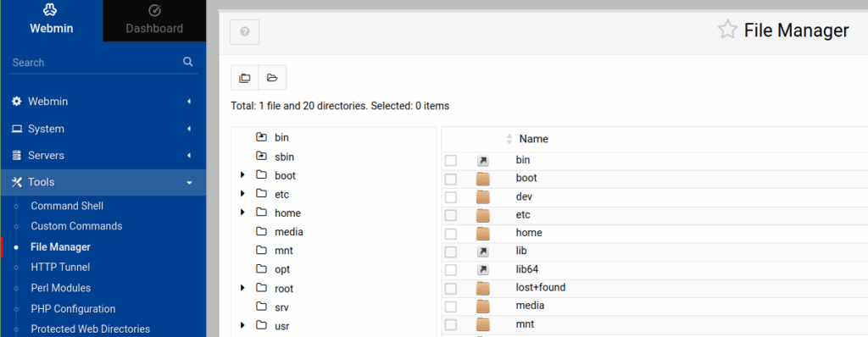868x337 pixels.
Task: Click the bin symlink icon in tree
Action: (x=262, y=137)
